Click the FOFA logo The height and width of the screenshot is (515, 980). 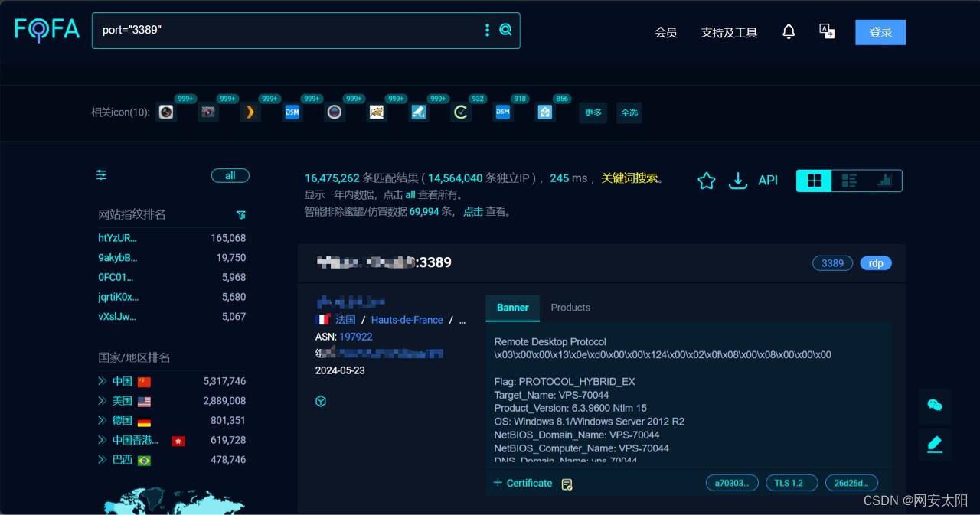[47, 31]
